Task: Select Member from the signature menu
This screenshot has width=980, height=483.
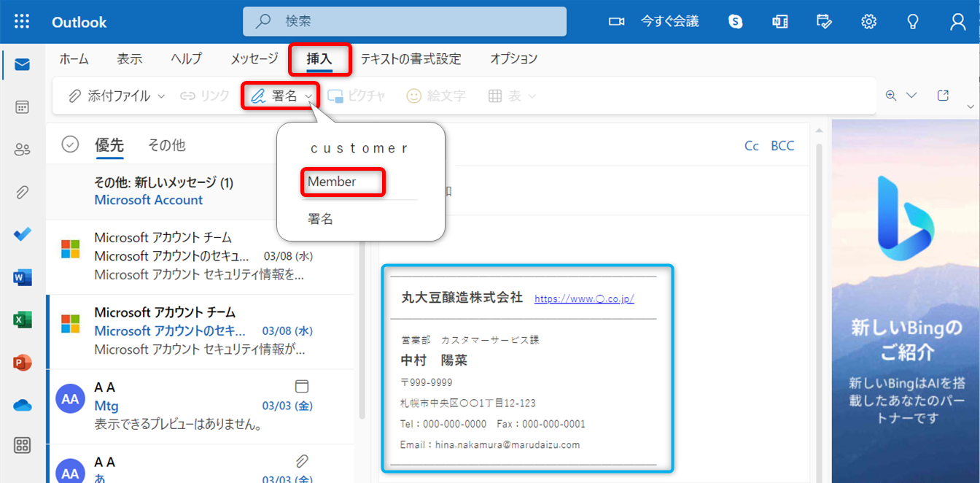Action: 332,182
